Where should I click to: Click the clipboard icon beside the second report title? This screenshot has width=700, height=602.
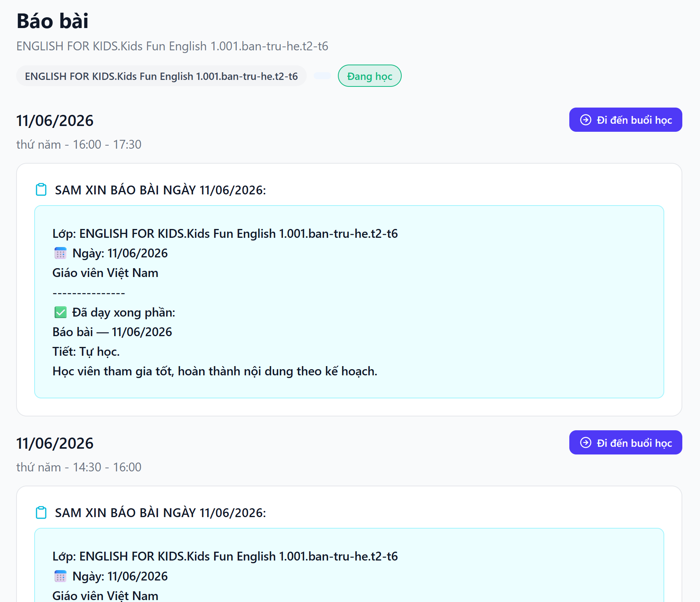click(x=41, y=512)
